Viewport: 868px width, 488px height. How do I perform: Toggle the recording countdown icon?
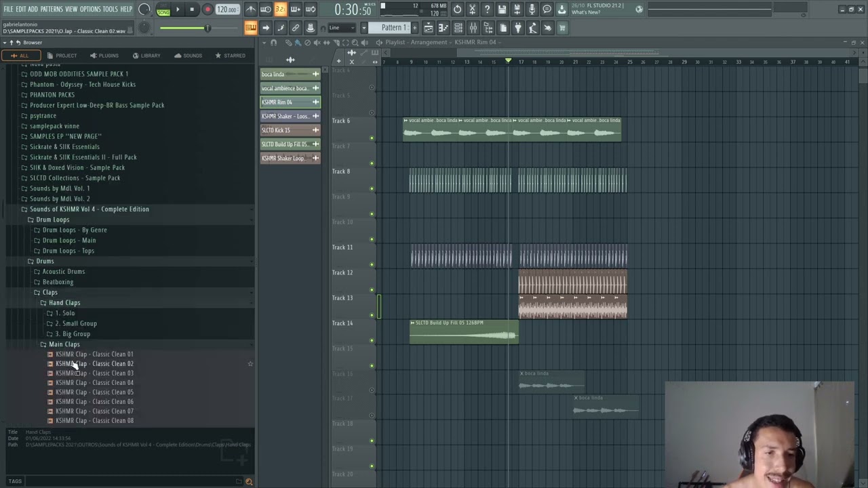tap(280, 9)
